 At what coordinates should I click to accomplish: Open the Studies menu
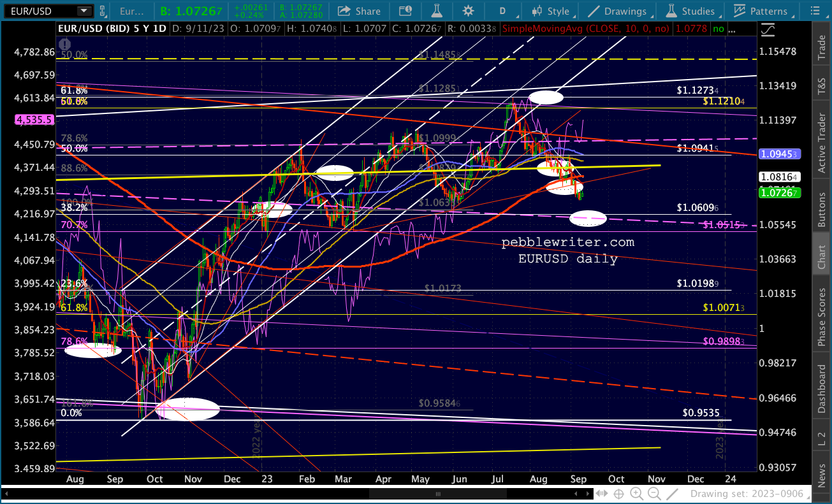point(691,11)
